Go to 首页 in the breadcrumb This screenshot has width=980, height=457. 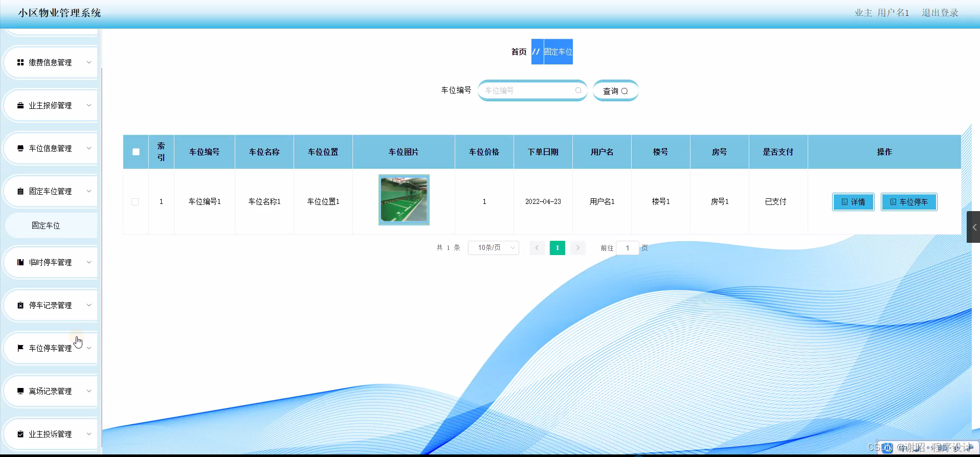pyautogui.click(x=519, y=52)
